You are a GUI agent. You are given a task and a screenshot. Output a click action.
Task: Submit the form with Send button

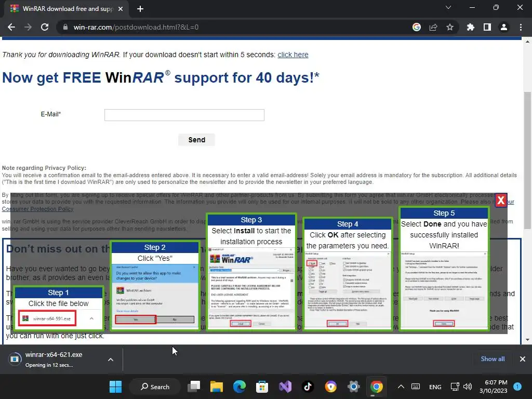point(197,140)
